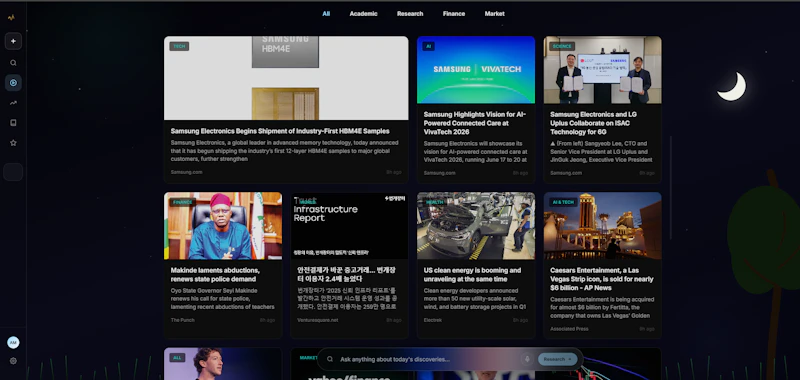Click the Samsung HBM4E article image
800x380 pixels.
286,78
